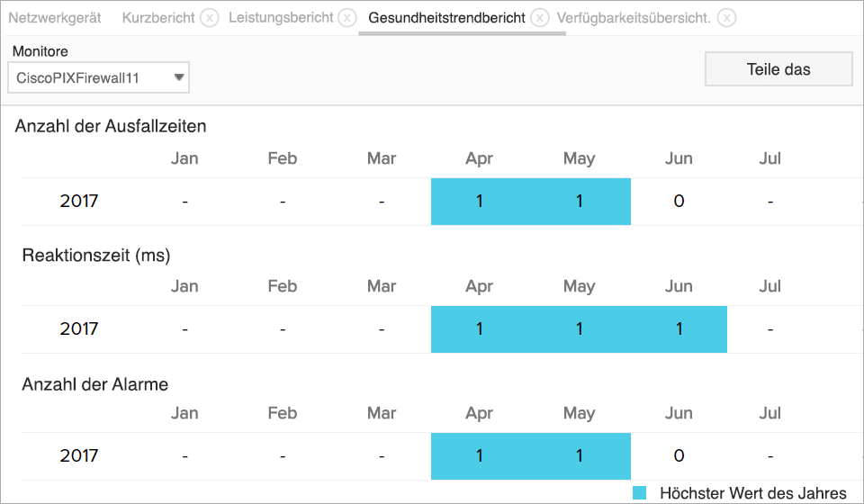Close the Kurzbericht tab
The width and height of the screenshot is (864, 504).
pyautogui.click(x=209, y=18)
